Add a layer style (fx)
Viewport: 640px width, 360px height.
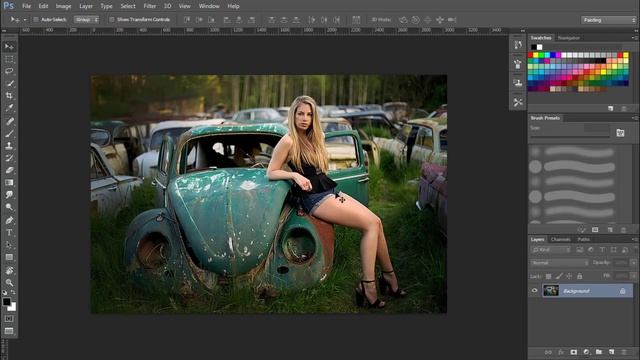(561, 352)
